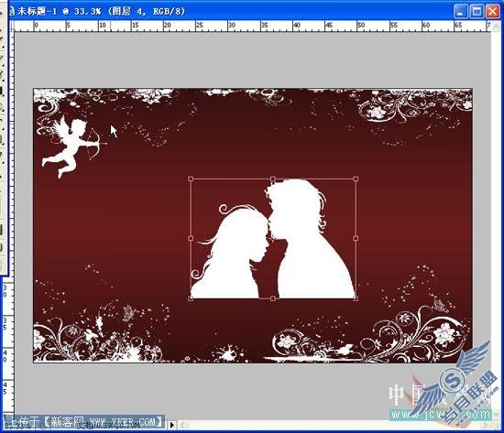Click the top-left transform handle
The height and width of the screenshot is (433, 504).
click(191, 179)
